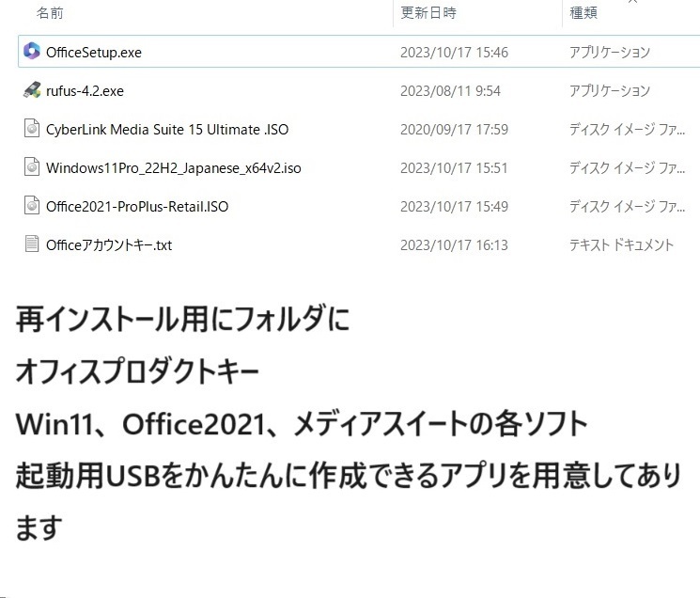Click the date 2023/10/17 15:49

[x=454, y=207]
